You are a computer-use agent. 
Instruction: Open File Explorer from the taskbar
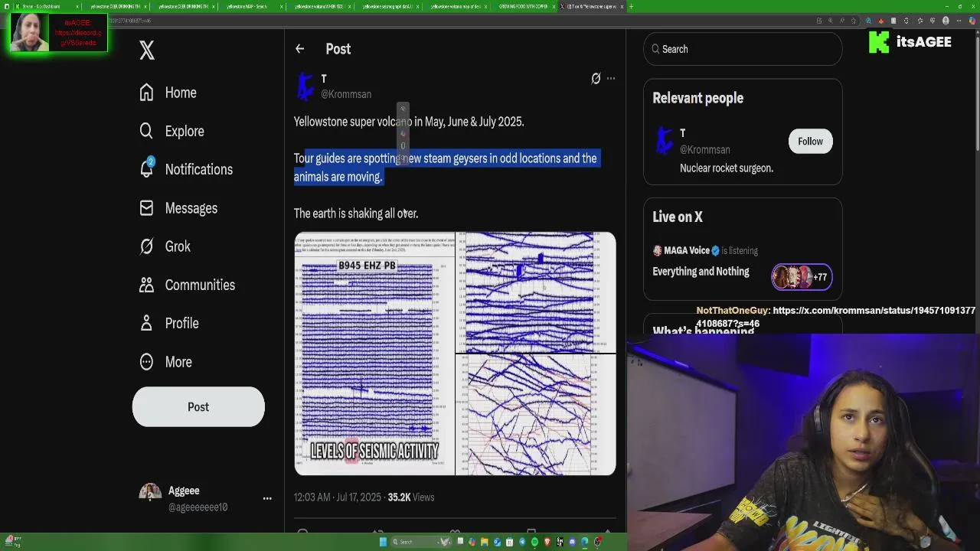(x=485, y=542)
